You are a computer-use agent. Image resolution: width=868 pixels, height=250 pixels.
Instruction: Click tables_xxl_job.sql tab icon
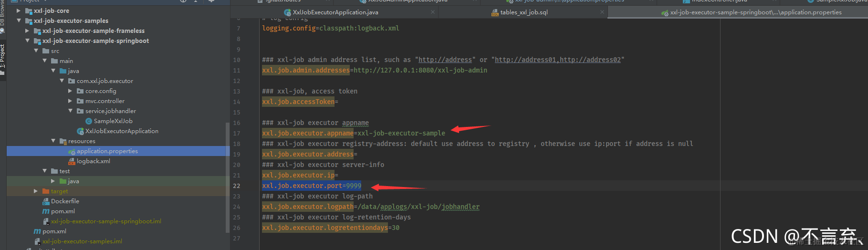(495, 12)
